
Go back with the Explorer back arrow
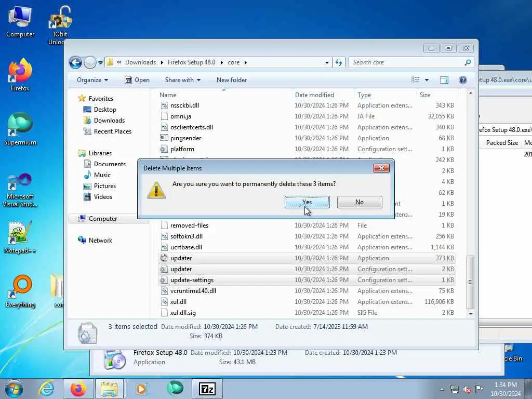pyautogui.click(x=76, y=62)
